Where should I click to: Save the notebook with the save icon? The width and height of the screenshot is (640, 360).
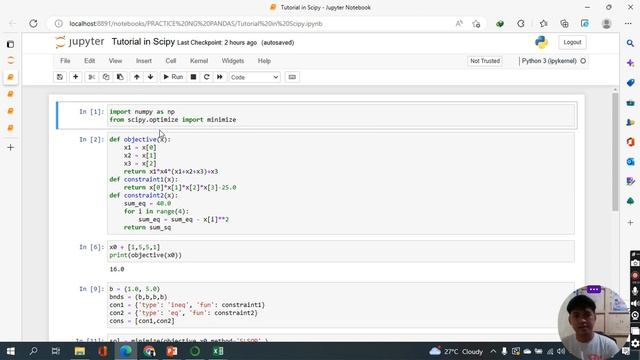pyautogui.click(x=60, y=77)
